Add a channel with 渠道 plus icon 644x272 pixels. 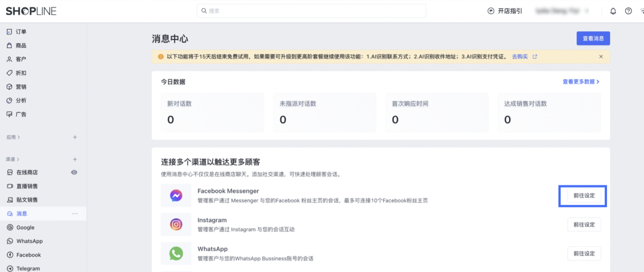[x=75, y=159]
